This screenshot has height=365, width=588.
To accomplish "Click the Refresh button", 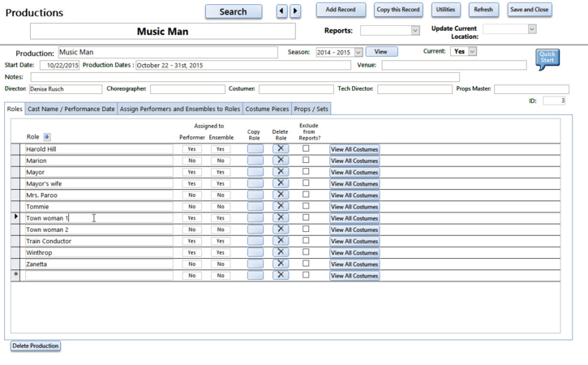I will (x=483, y=10).
